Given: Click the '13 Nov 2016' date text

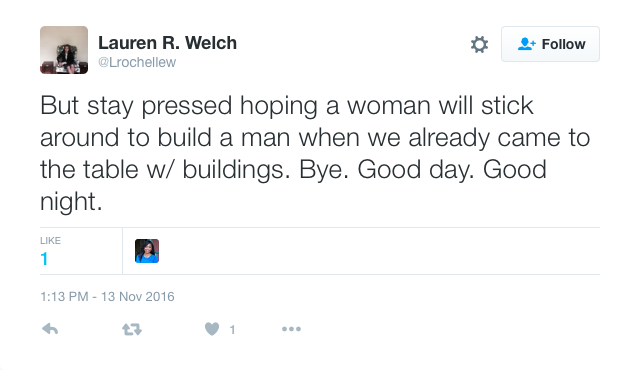Looking at the screenshot, I should tap(138, 296).
